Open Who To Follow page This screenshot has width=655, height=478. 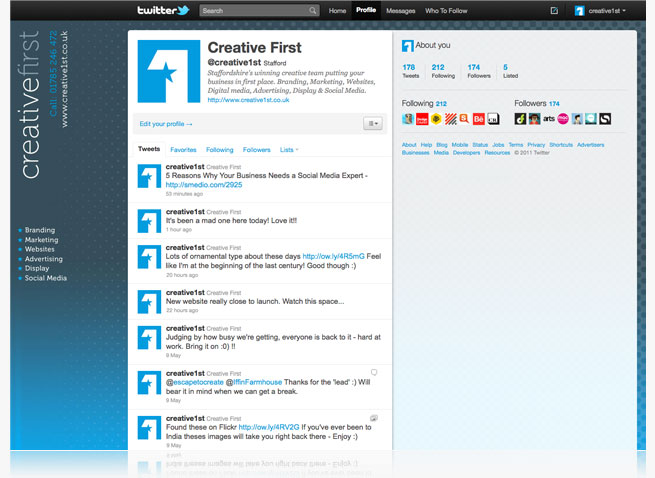446,11
